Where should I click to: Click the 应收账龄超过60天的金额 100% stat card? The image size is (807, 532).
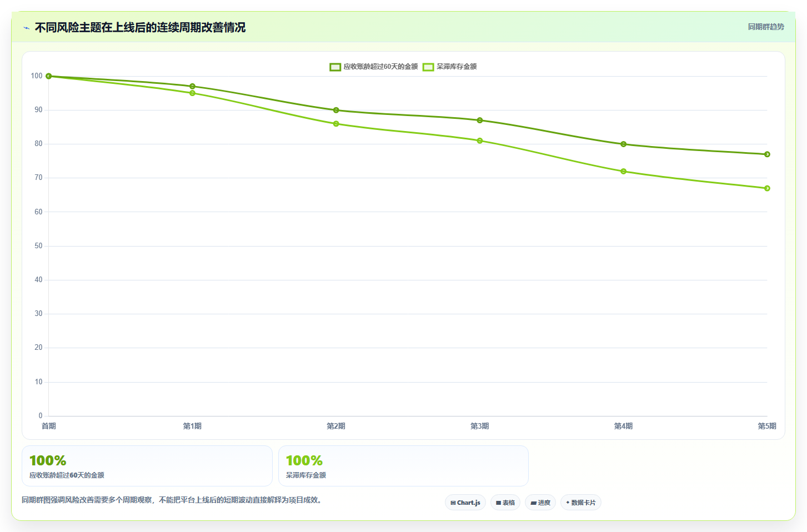[147, 466]
